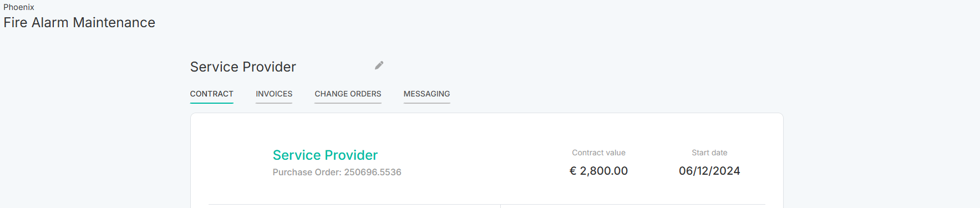The image size is (980, 208).
Task: Click the Service Provider section heading
Action: tap(243, 67)
